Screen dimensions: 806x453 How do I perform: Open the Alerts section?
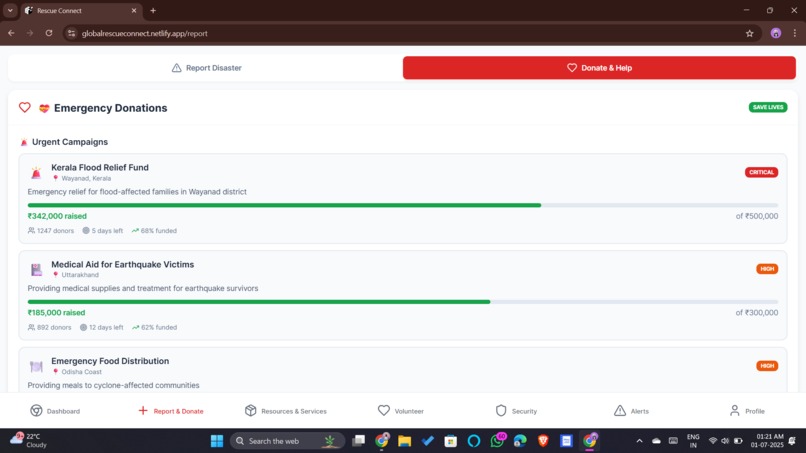coord(631,411)
